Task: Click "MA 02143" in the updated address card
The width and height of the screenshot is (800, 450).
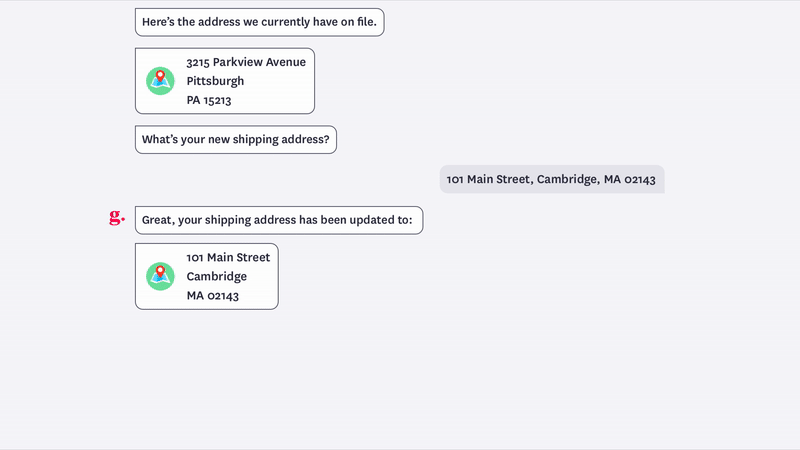Action: tap(213, 296)
